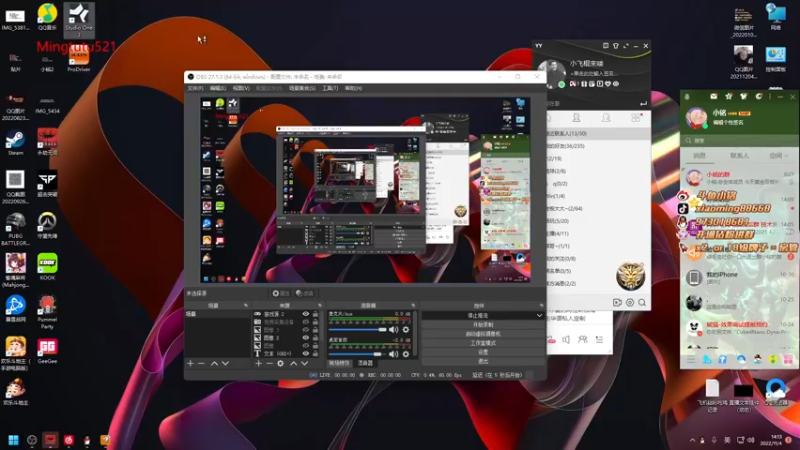800x450 pixels.
Task: Open the KOOK desktop icon
Action: [47, 267]
